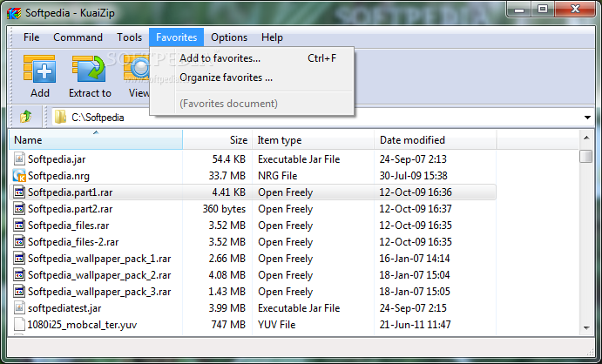
Task: Click the 54.4 KB size value
Action: 229,159
